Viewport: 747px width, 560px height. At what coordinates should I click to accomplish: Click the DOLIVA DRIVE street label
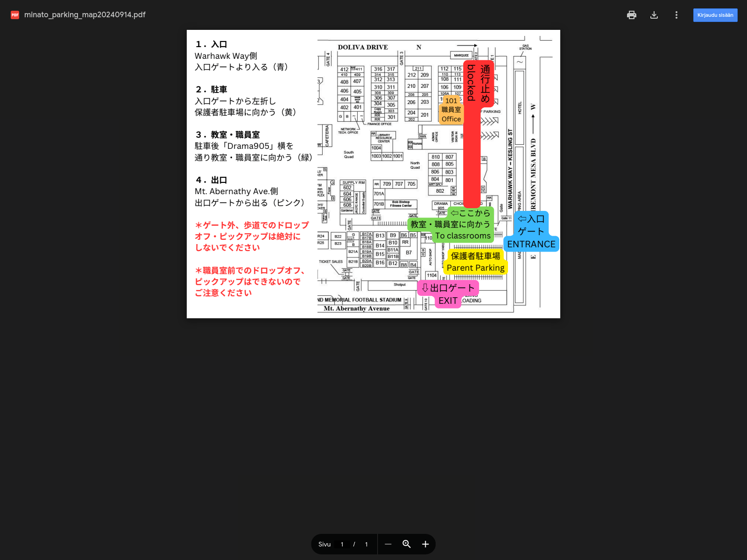point(363,47)
